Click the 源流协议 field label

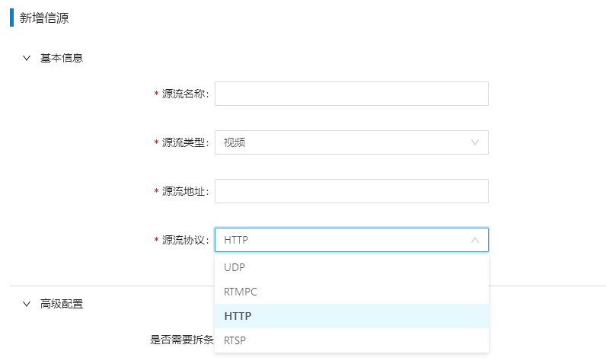tap(185, 240)
